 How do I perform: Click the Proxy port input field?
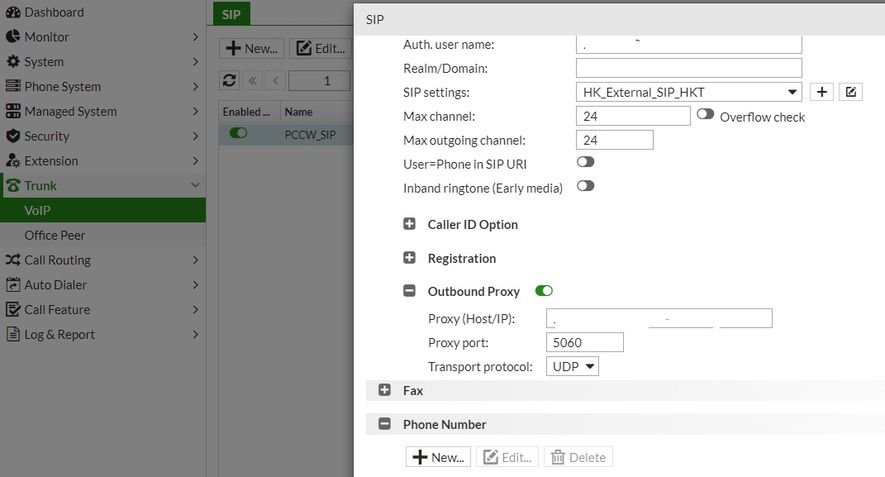(585, 342)
